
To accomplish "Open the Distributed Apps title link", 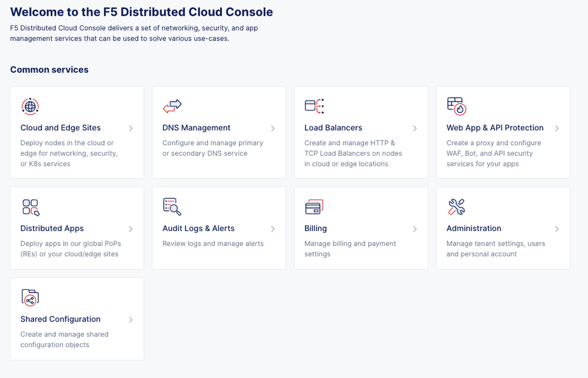I will tap(52, 228).
